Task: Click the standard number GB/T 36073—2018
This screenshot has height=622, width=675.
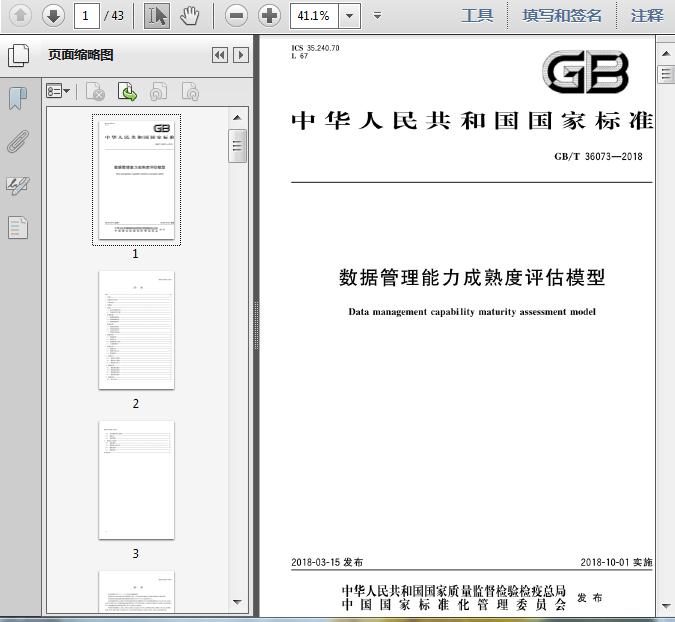Action: [x=598, y=156]
